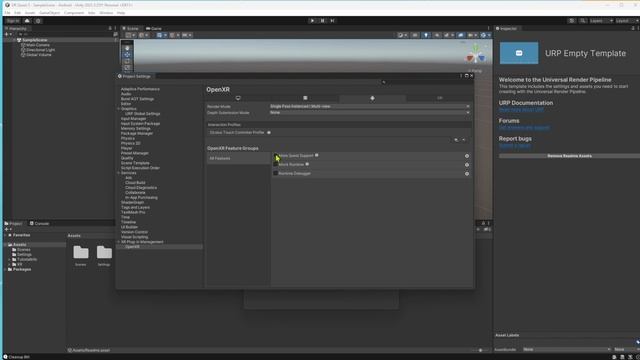Open the Layers dropdown in top toolbar
640x360 pixels.
point(601,20)
